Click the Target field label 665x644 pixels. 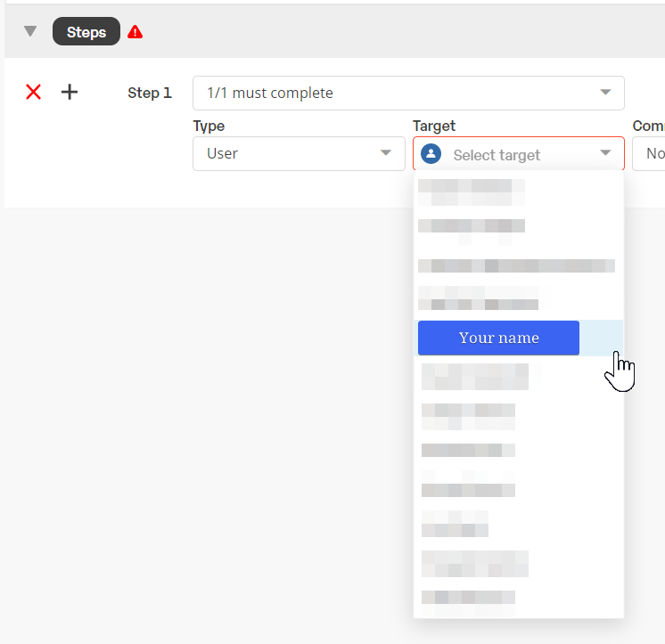434,126
